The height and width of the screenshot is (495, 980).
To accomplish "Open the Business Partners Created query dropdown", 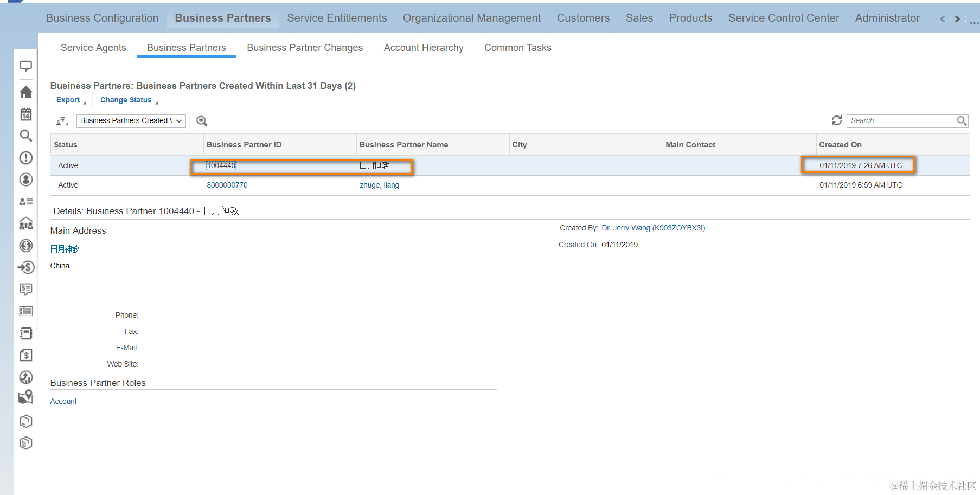I will click(x=131, y=121).
